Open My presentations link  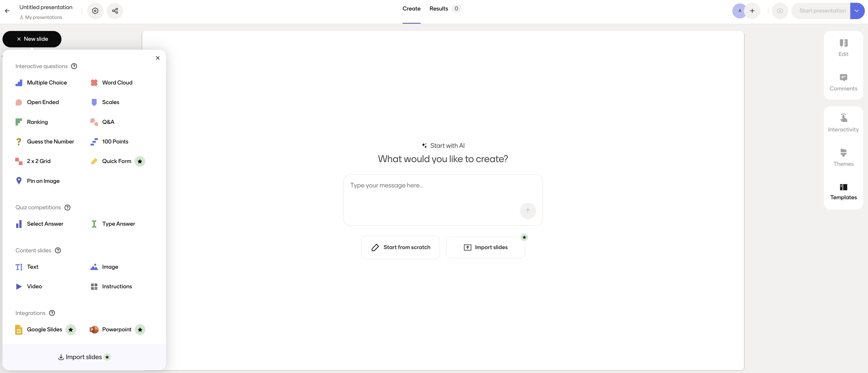click(x=41, y=17)
